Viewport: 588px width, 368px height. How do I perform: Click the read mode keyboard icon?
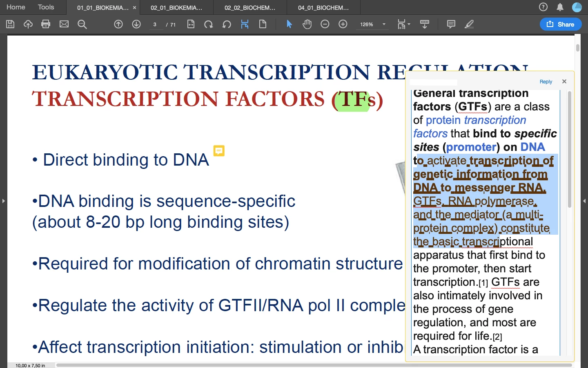[425, 24]
